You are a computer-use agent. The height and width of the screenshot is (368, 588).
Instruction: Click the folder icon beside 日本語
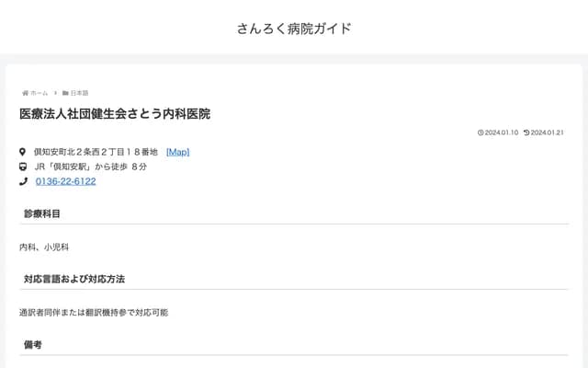pos(65,93)
